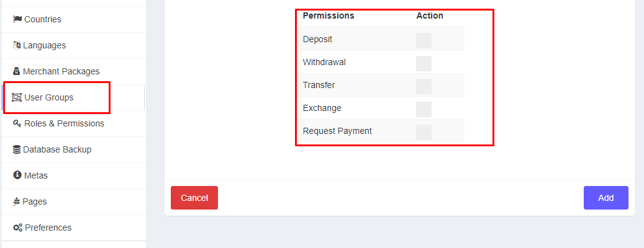Select Languages in the sidebar
Viewport: 644px width, 248px height.
point(44,45)
